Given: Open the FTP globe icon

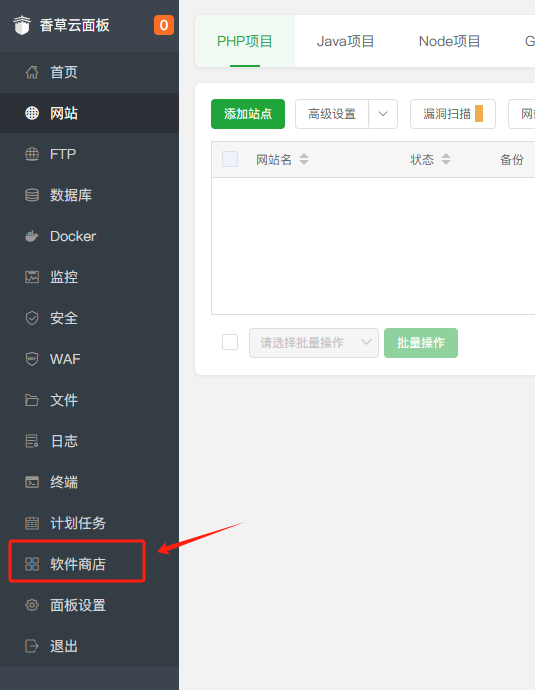Looking at the screenshot, I should (32, 154).
